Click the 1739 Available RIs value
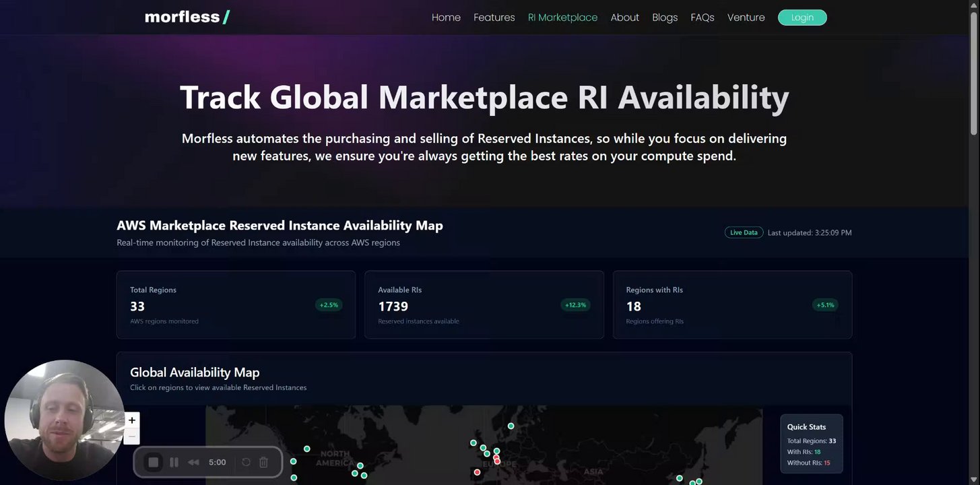The width and height of the screenshot is (980, 485). (393, 306)
